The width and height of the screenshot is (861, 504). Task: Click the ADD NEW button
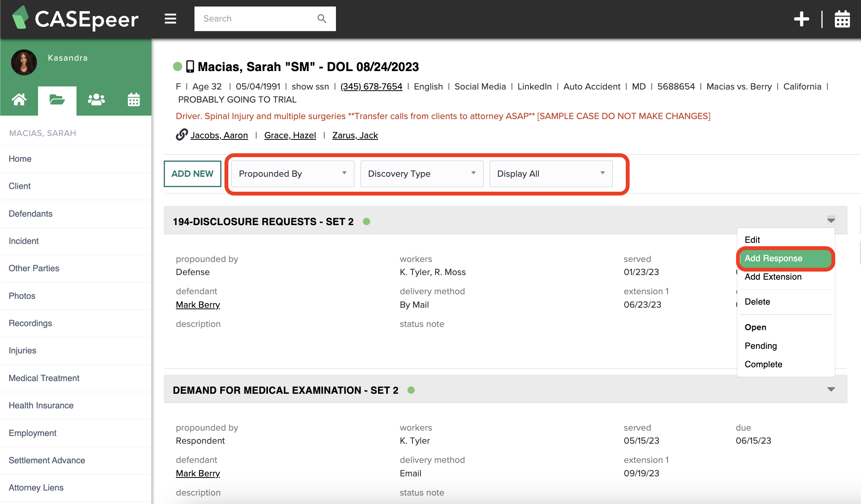[x=192, y=174]
